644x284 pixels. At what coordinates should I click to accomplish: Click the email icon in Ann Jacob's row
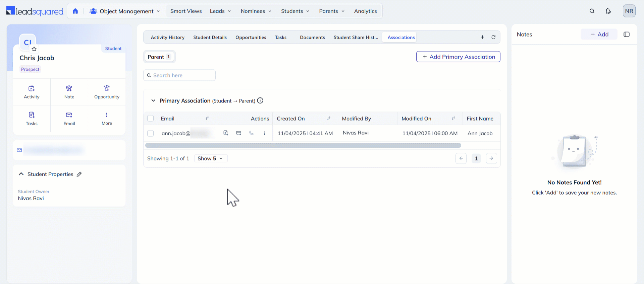[238, 133]
